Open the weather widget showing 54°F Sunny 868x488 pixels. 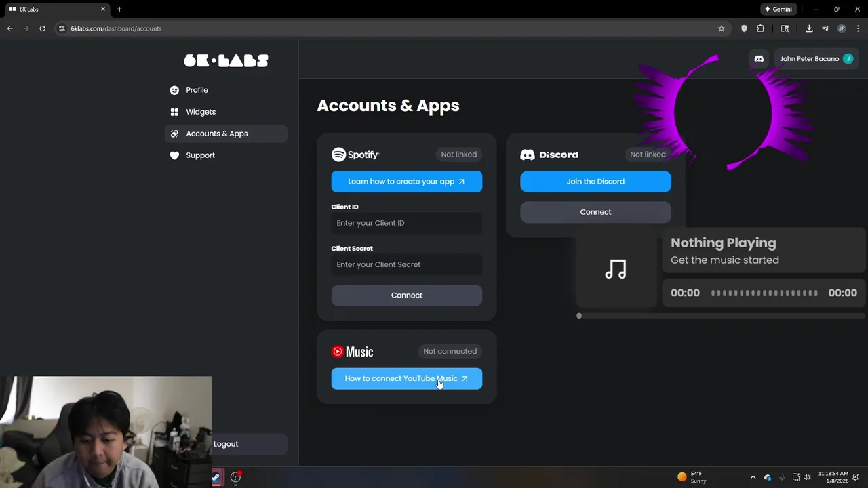point(692,477)
